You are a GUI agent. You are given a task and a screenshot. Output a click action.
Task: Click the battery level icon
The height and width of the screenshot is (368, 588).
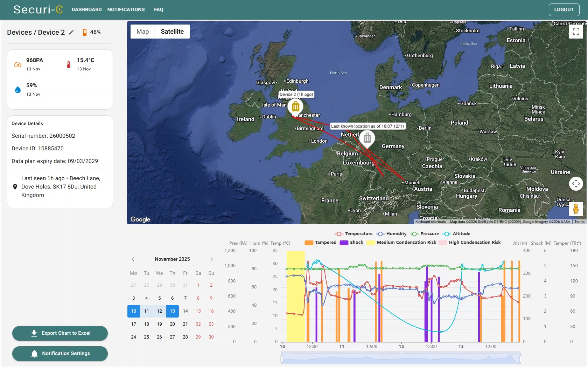84,32
